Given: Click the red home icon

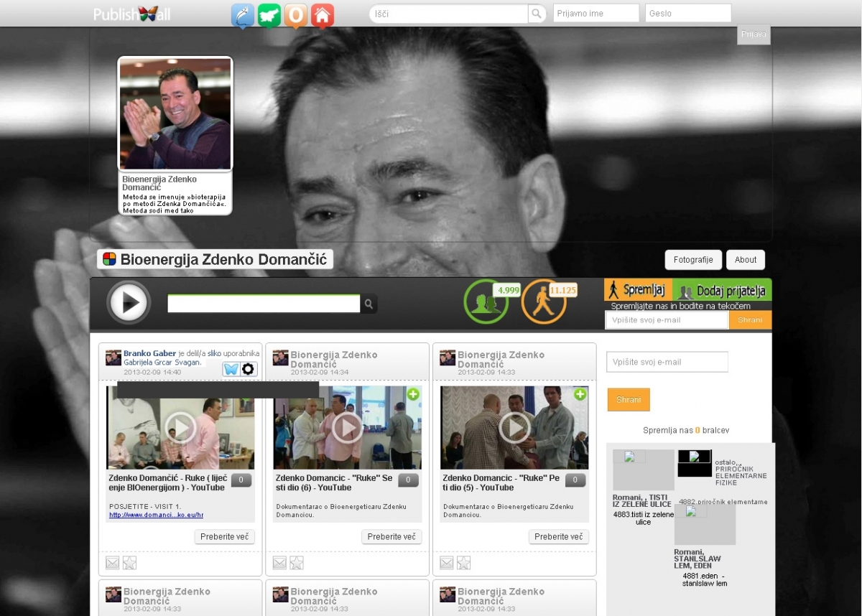Looking at the screenshot, I should pyautogui.click(x=323, y=15).
